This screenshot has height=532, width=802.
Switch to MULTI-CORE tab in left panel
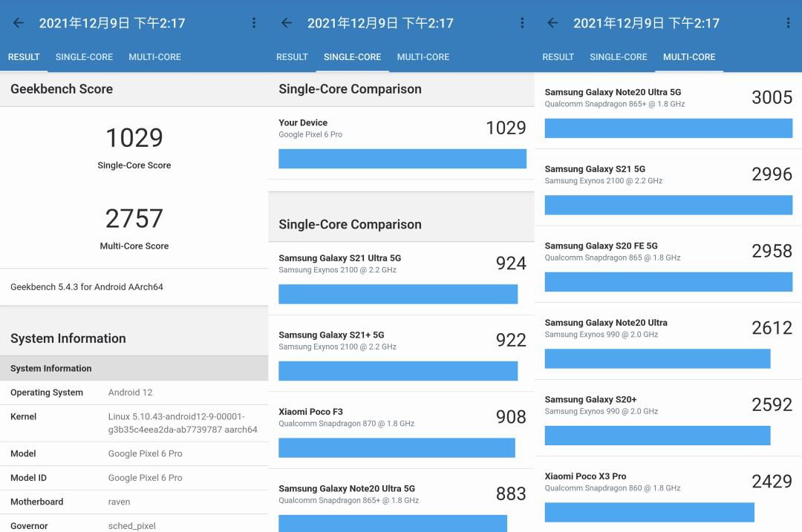[155, 57]
